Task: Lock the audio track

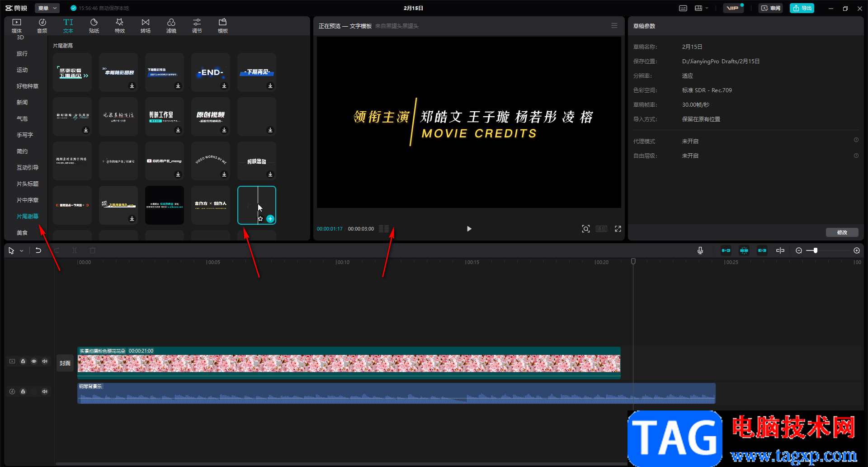Action: 23,392
